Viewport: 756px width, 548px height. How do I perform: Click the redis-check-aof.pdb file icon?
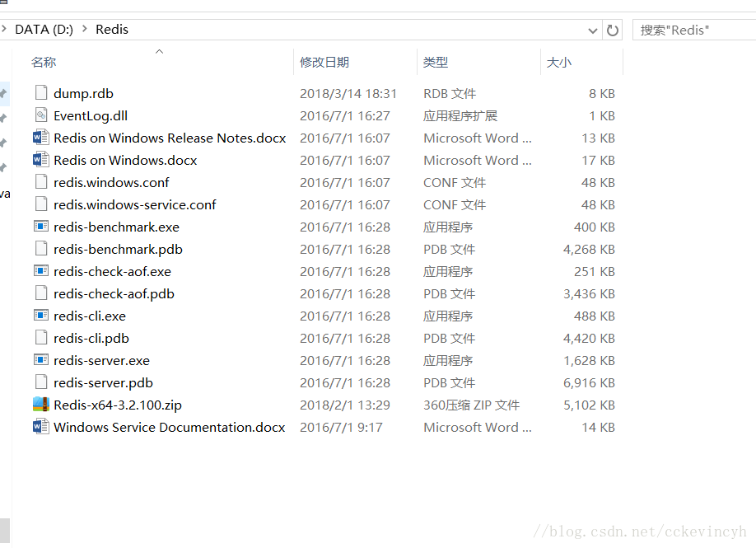point(41,293)
